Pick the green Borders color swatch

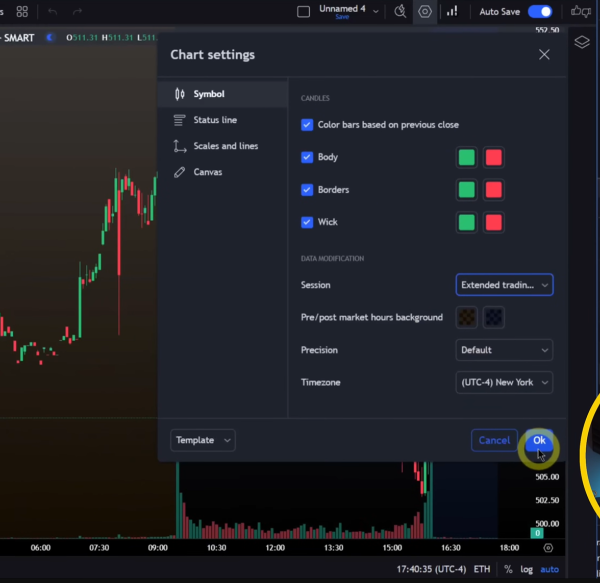[466, 190]
